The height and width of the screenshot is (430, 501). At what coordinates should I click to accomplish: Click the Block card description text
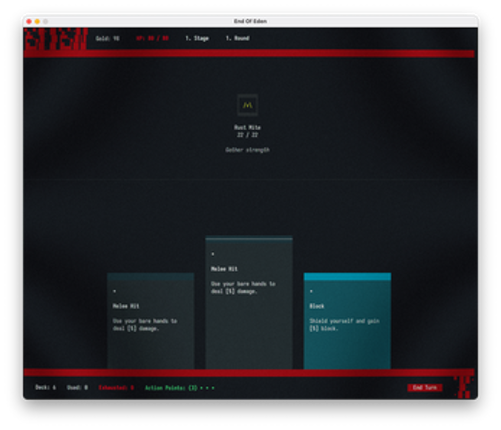tap(344, 325)
